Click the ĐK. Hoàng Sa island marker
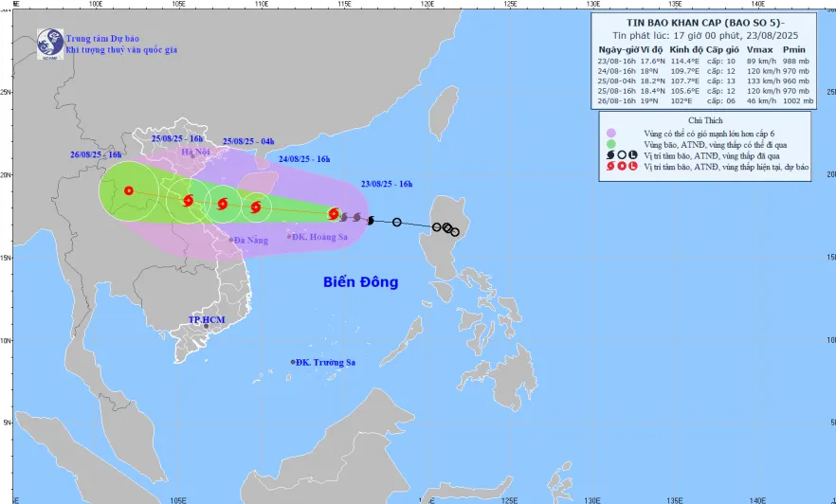836x504 pixels. point(289,235)
